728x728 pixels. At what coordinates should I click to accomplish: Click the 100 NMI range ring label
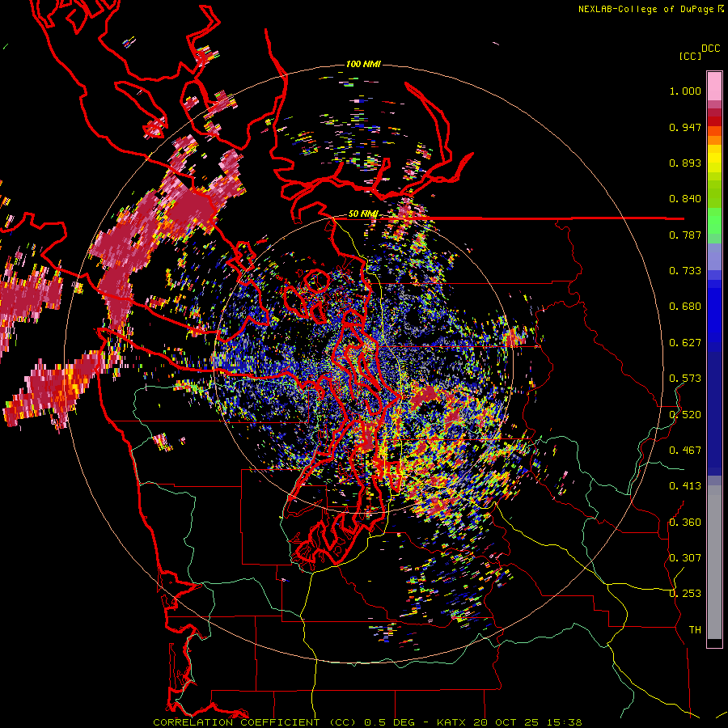[363, 64]
